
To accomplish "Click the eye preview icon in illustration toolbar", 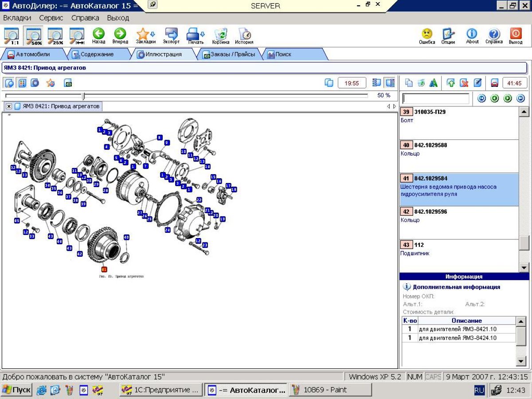I will pos(68,83).
